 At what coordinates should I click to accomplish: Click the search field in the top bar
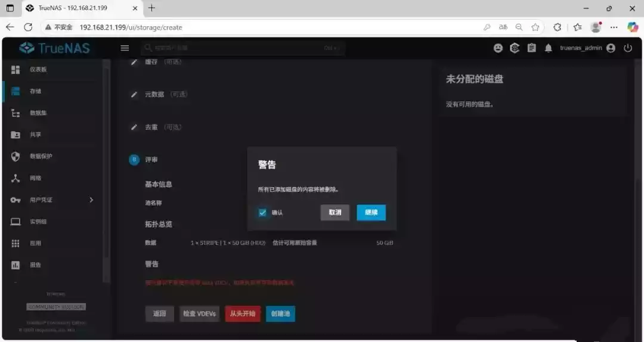pos(242,48)
